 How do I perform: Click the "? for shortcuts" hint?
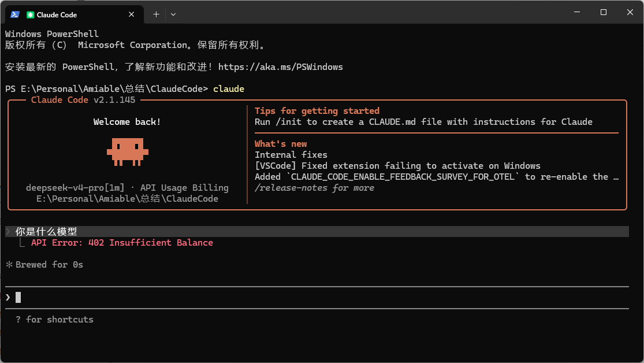[x=55, y=320]
